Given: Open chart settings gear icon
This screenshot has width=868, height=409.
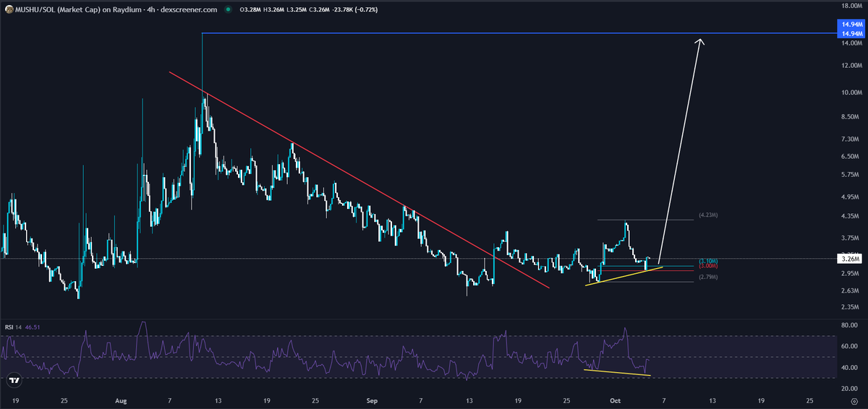Looking at the screenshot, I should 854,401.
